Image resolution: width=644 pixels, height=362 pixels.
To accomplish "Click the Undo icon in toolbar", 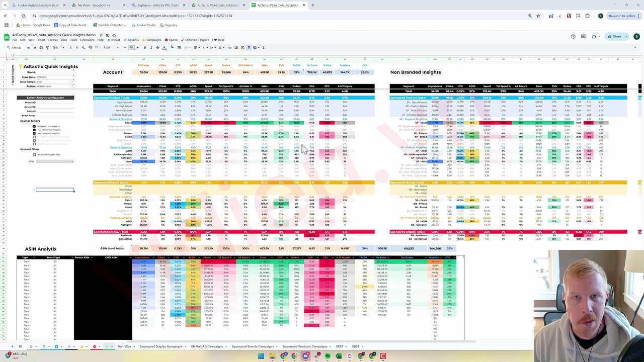I will point(28,48).
